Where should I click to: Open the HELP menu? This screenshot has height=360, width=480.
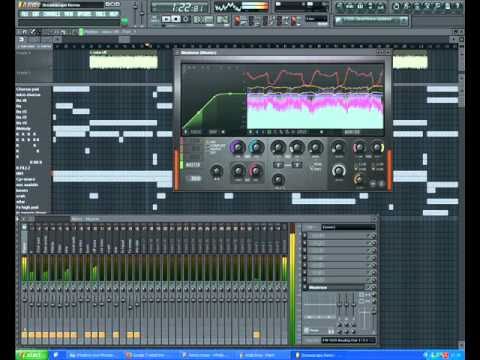114,14
